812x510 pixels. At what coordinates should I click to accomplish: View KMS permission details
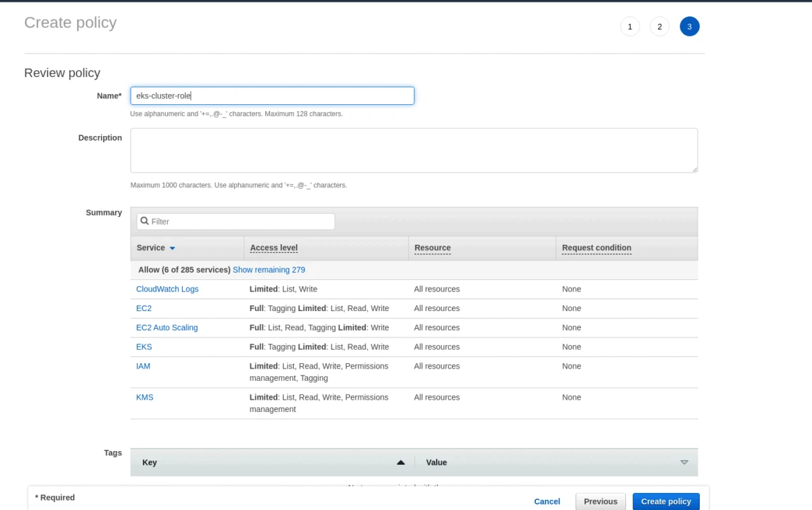(144, 397)
